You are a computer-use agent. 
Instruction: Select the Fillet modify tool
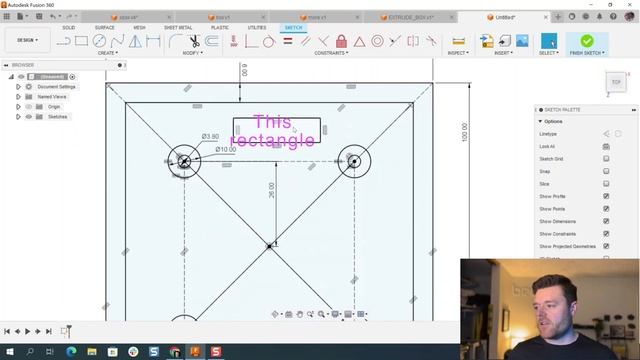[176, 41]
